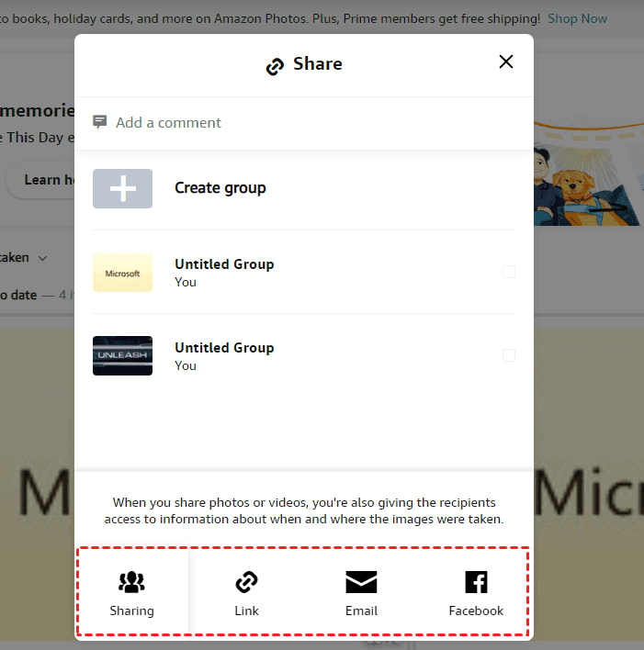The image size is (644, 650).
Task: Click the Sharing people icon
Action: [131, 581]
